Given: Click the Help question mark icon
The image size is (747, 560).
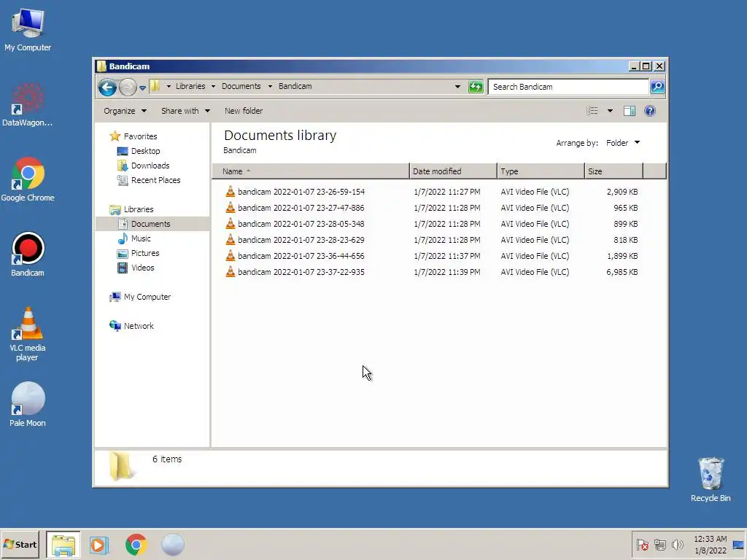Looking at the screenshot, I should [x=650, y=111].
